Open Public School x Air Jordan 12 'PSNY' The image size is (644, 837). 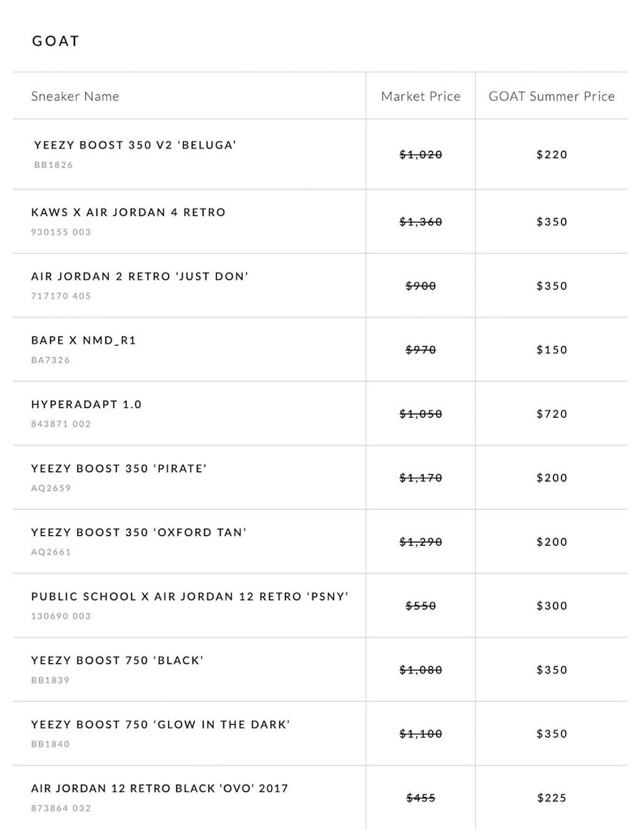[190, 597]
